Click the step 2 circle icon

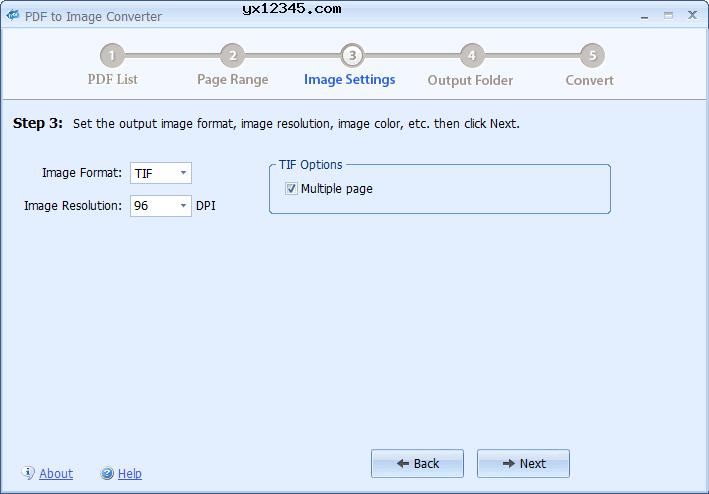click(x=232, y=56)
